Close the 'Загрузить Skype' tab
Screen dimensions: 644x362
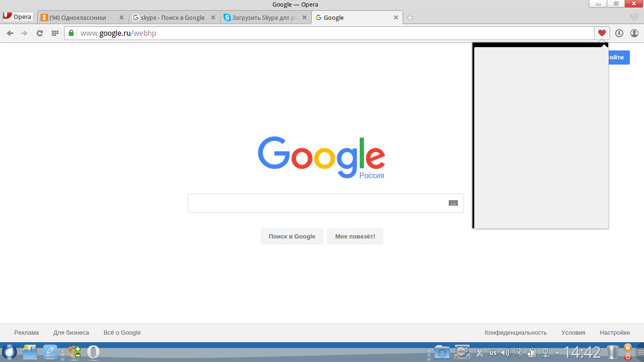[x=304, y=18]
